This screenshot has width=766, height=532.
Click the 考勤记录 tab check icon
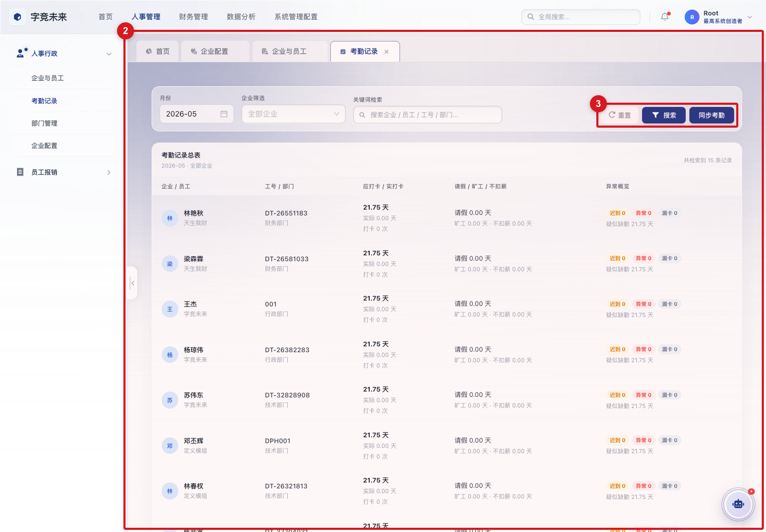click(x=343, y=52)
